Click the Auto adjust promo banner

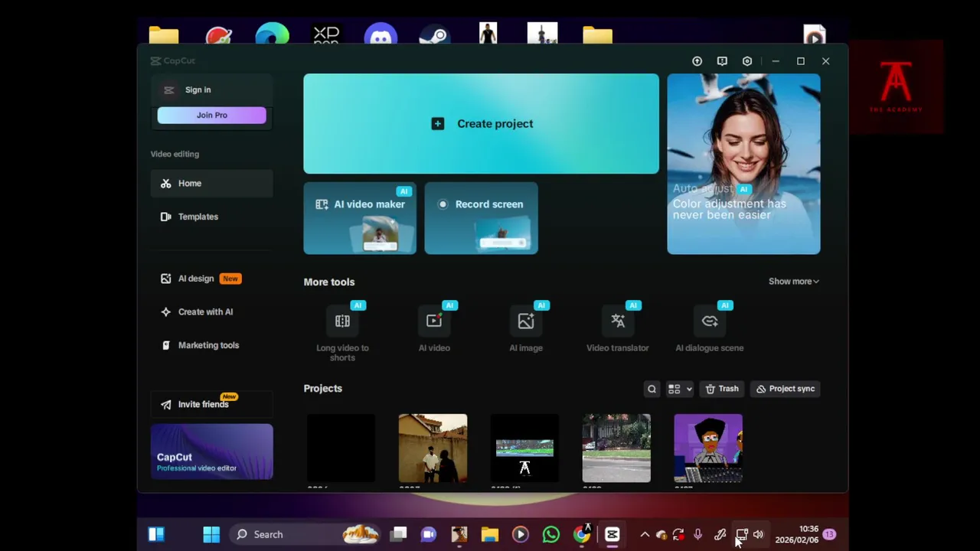(x=743, y=164)
